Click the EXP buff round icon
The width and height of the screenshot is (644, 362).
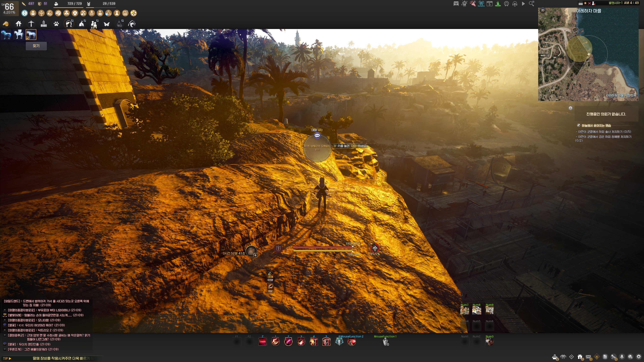tap(92, 13)
